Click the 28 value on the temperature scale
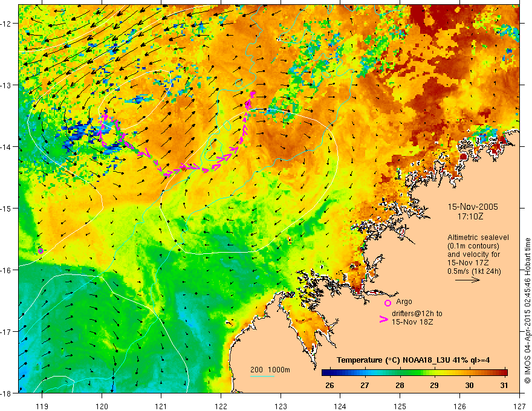This screenshot has height=411, width=532. point(400,386)
